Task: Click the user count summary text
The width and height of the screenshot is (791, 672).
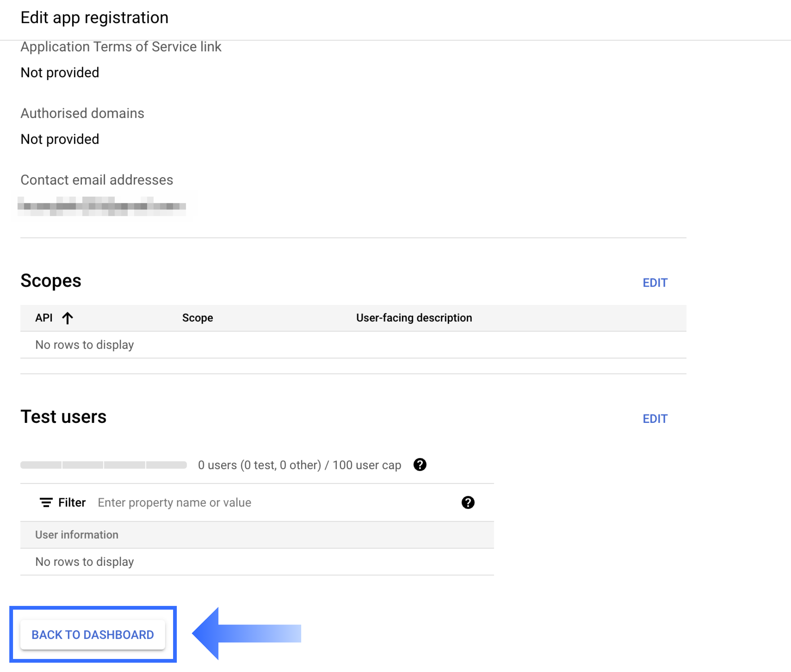Action: [299, 465]
